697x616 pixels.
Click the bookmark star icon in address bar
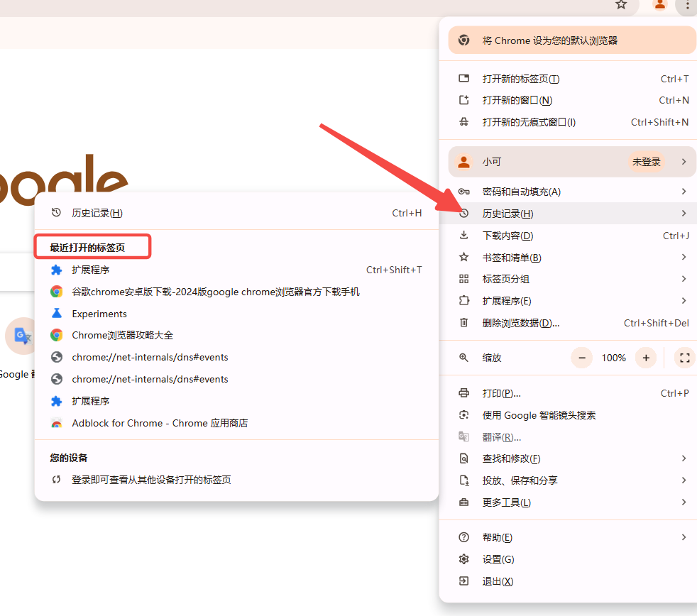coord(621,5)
